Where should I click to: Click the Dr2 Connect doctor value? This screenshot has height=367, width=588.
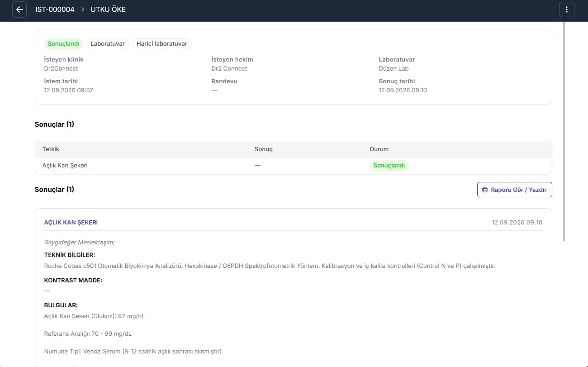click(229, 69)
